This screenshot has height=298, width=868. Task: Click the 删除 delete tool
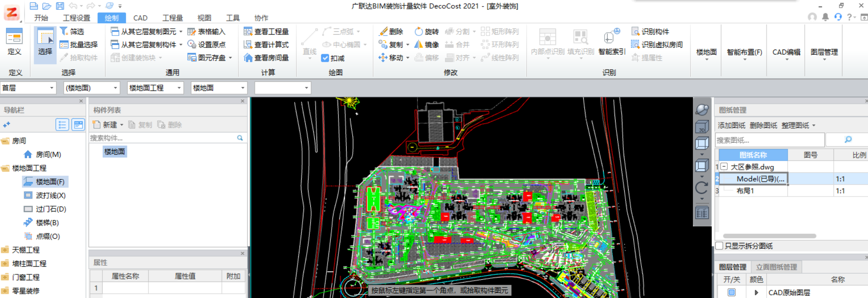[391, 31]
